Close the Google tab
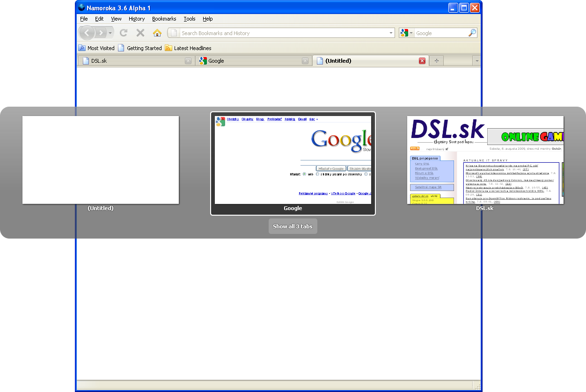Viewport: 586px width, 392px height. [305, 61]
